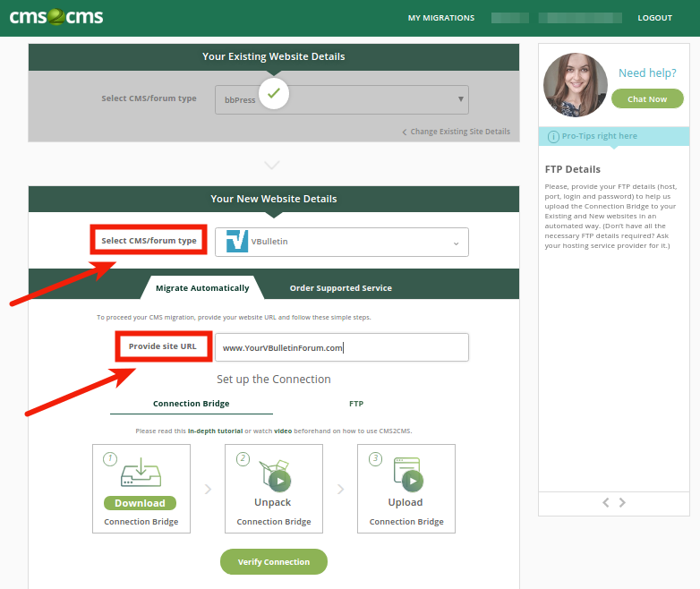Click the left chevron beside Change Existing Site Details
700x589 pixels.
pyautogui.click(x=405, y=132)
